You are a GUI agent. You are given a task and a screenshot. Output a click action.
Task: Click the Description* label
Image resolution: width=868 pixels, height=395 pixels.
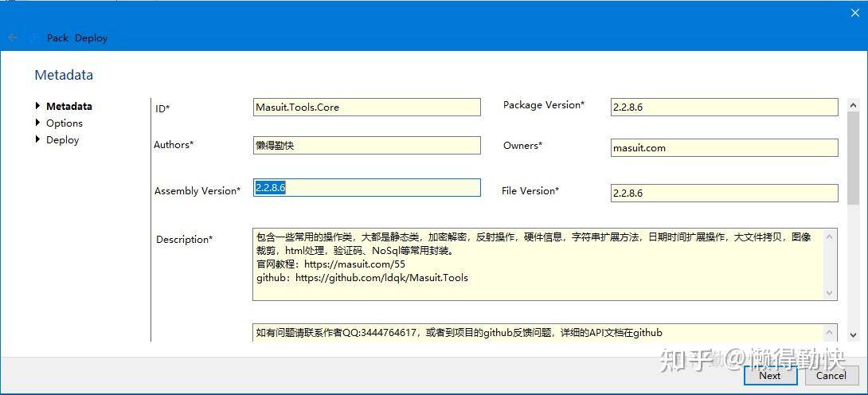coord(184,240)
